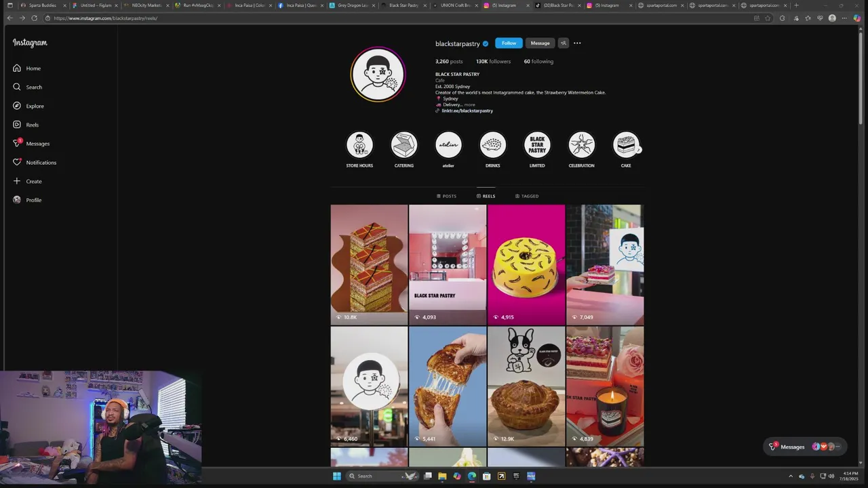Open the pie reel with 12.9K views
The image size is (868, 488).
click(x=526, y=386)
